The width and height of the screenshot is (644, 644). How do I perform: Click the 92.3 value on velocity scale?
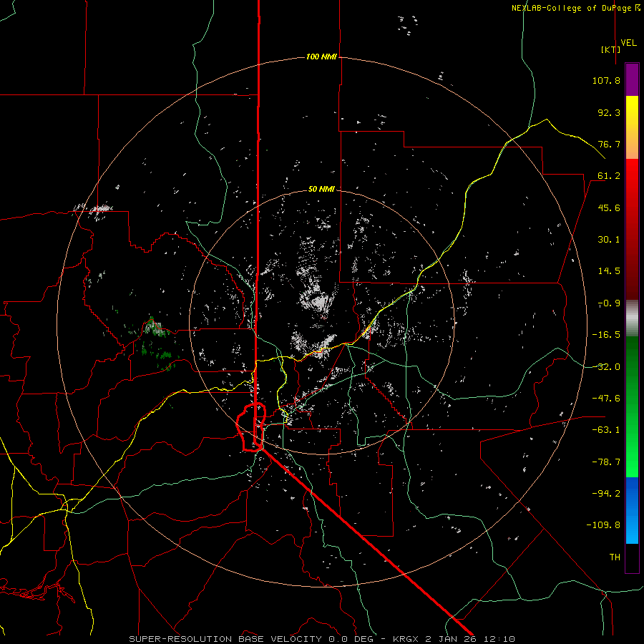pos(609,112)
